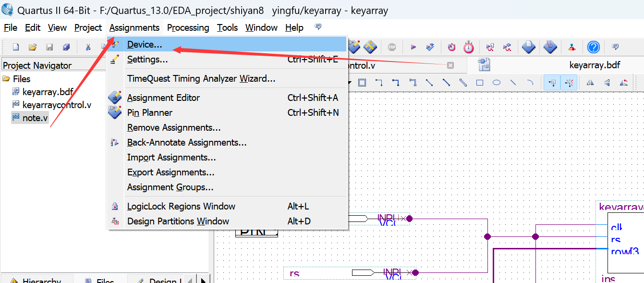Image resolution: width=644 pixels, height=283 pixels.
Task: Click the large red stopwatch icon
Action: pos(469,47)
